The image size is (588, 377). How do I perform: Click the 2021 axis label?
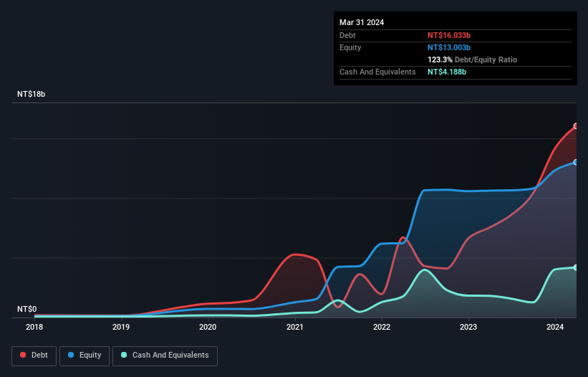pos(295,327)
